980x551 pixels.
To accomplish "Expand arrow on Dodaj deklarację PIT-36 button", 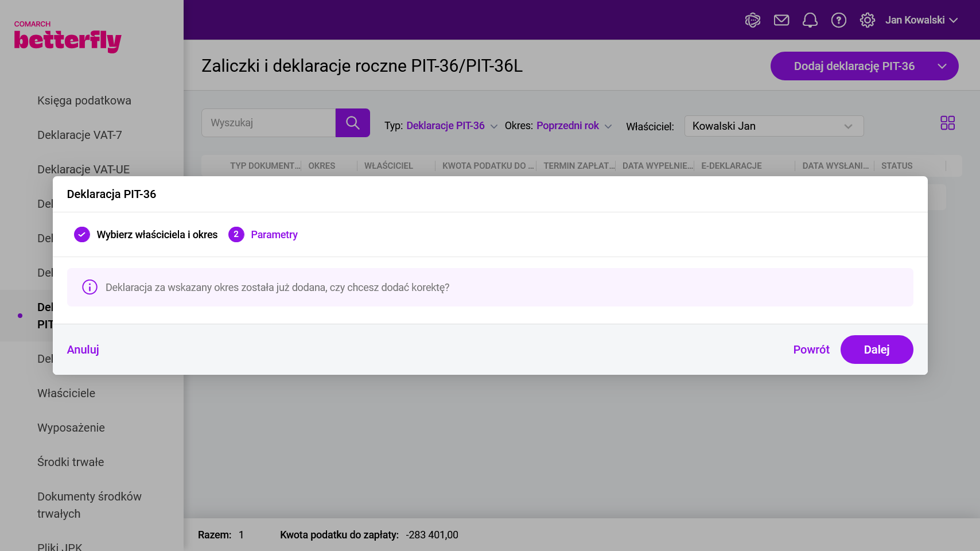I will [x=942, y=66].
